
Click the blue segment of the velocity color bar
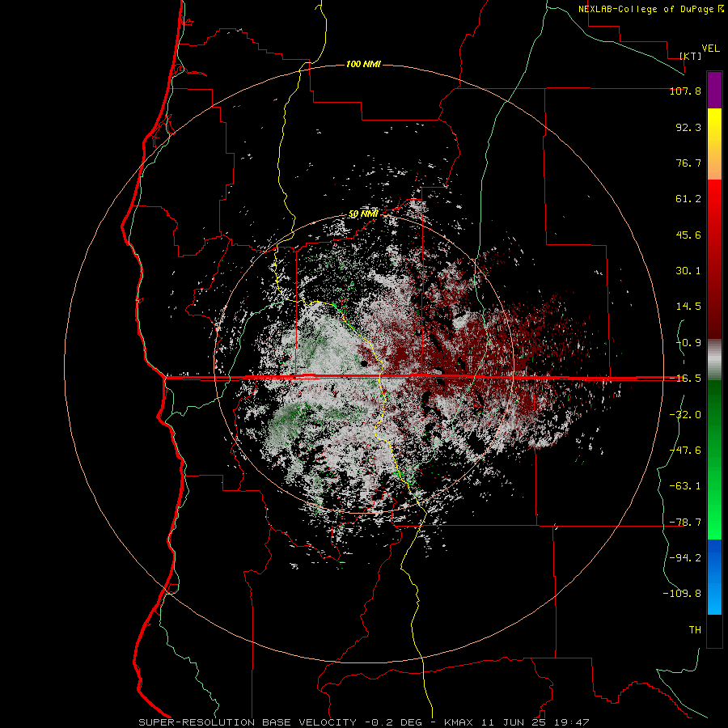tap(714, 577)
